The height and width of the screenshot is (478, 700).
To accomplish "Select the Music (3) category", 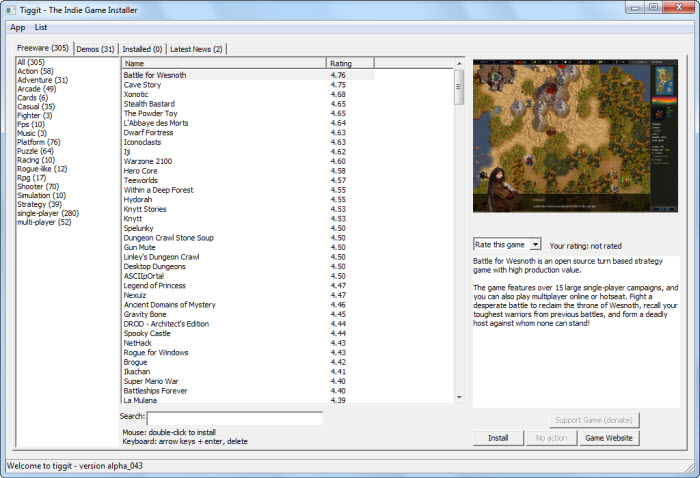I will [x=32, y=133].
